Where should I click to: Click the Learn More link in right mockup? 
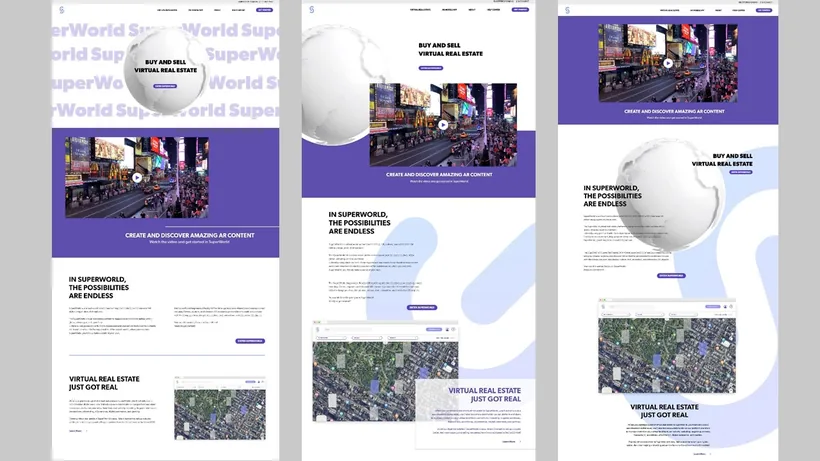701,454
